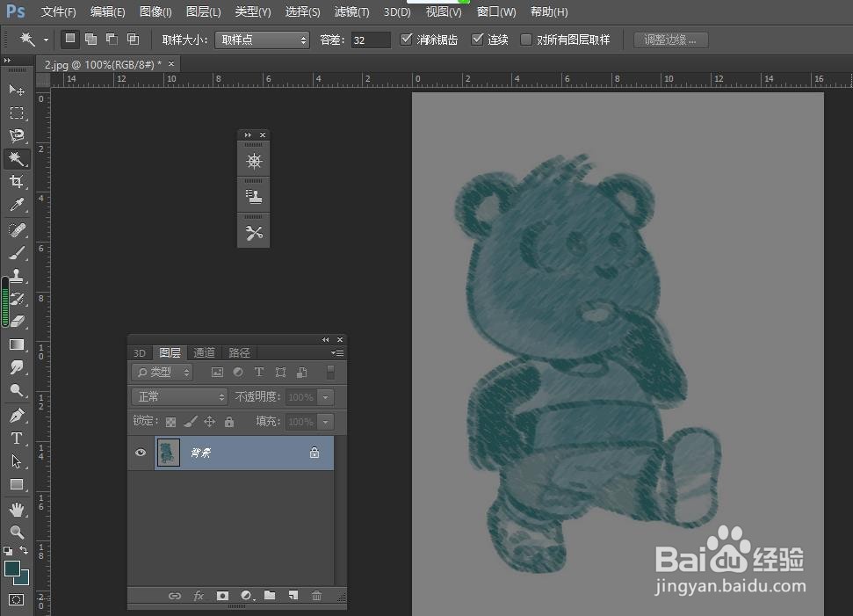This screenshot has width=853, height=616.
Task: Choose Intersect with Selection mode
Action: (x=133, y=39)
